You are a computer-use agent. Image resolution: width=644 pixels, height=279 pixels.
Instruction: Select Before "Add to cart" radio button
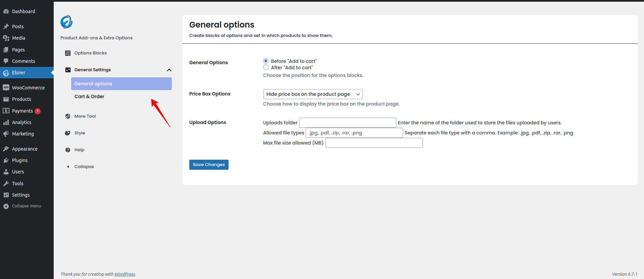tap(266, 61)
